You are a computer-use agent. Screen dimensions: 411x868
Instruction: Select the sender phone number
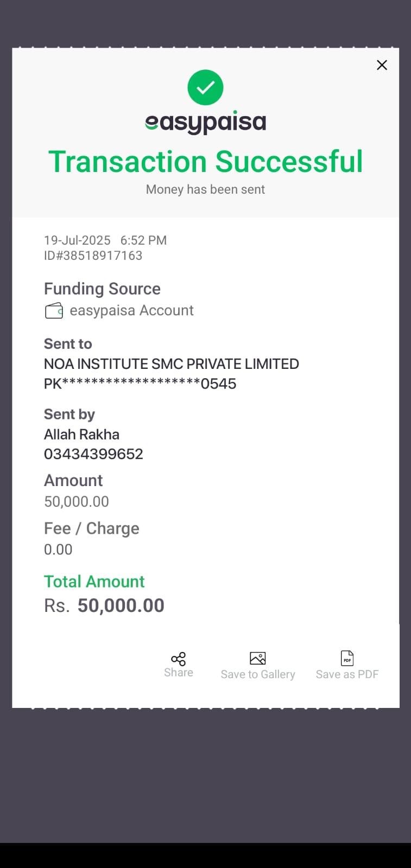coord(93,454)
